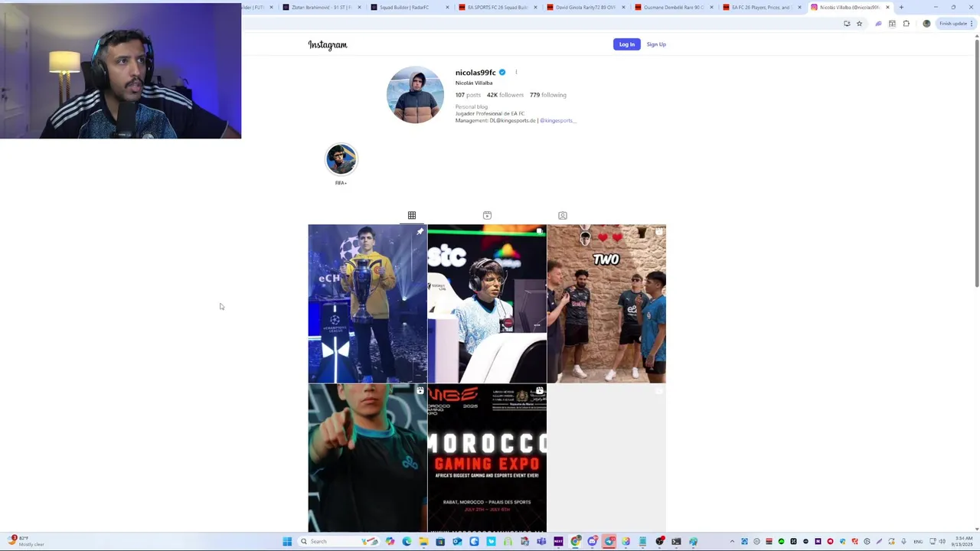Open pinned trophy post

[367, 303]
